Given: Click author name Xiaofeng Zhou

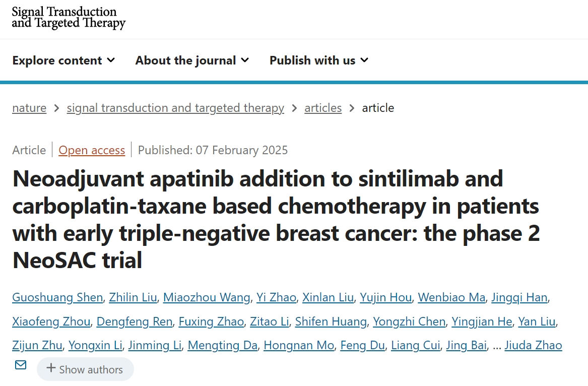Looking at the screenshot, I should pos(51,321).
